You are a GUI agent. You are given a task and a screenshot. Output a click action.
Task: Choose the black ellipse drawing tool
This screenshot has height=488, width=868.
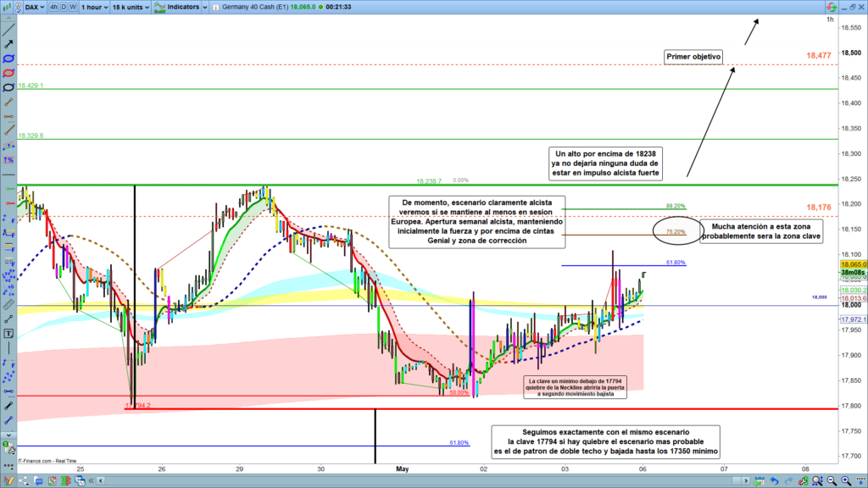[8, 86]
